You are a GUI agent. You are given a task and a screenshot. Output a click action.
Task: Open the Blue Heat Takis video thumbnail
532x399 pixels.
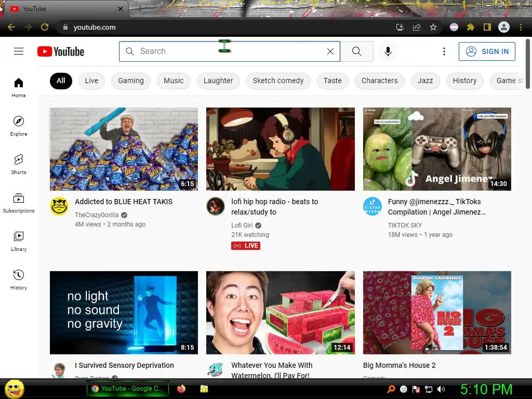point(124,149)
